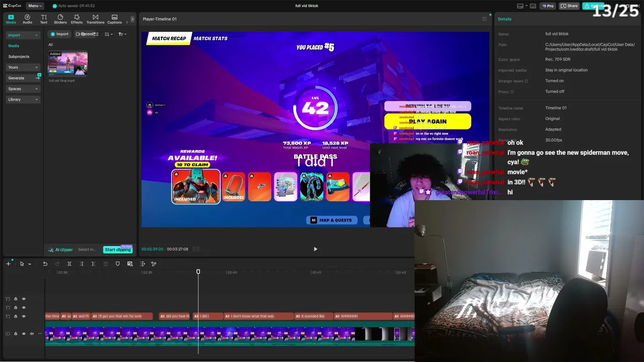Expand the Spaces section

click(23, 89)
